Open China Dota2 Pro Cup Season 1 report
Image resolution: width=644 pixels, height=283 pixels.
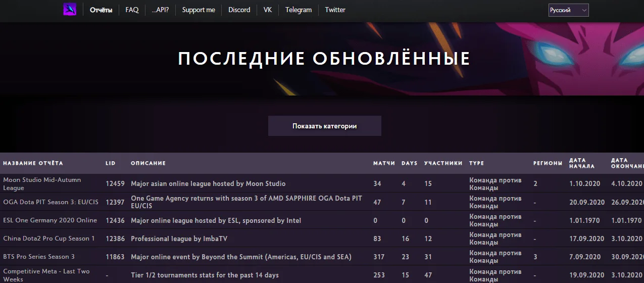(x=49, y=238)
